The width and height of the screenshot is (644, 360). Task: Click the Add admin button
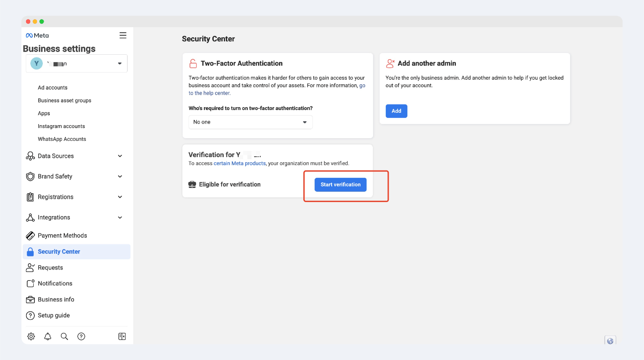[396, 111]
